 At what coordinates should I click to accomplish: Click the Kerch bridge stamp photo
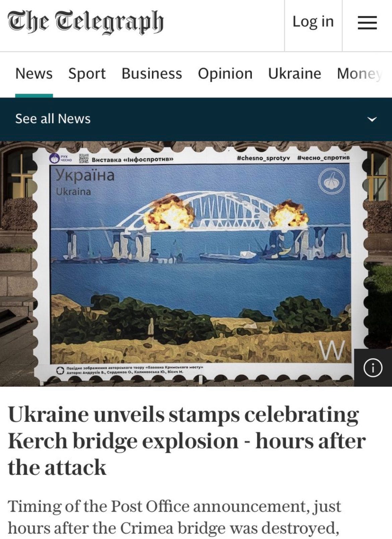click(196, 264)
